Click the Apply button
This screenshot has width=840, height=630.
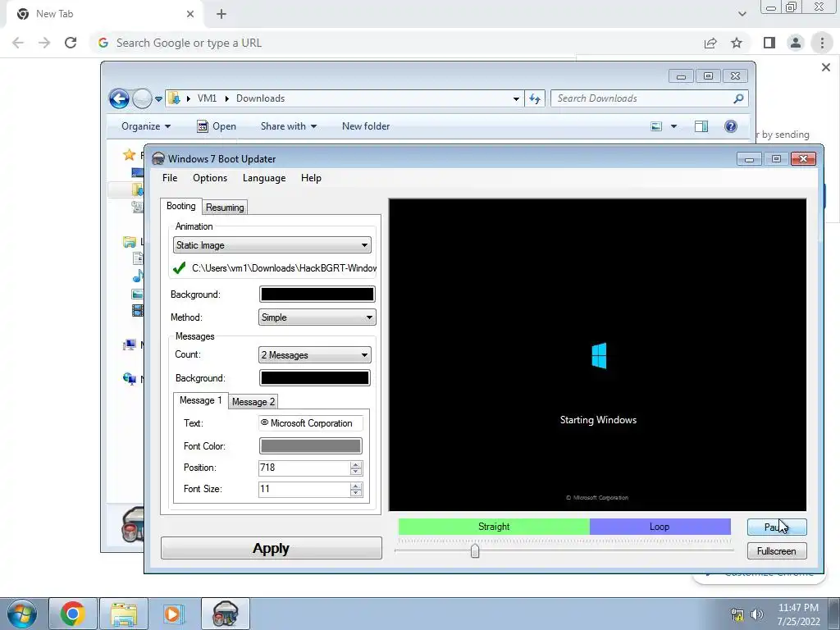coord(271,548)
